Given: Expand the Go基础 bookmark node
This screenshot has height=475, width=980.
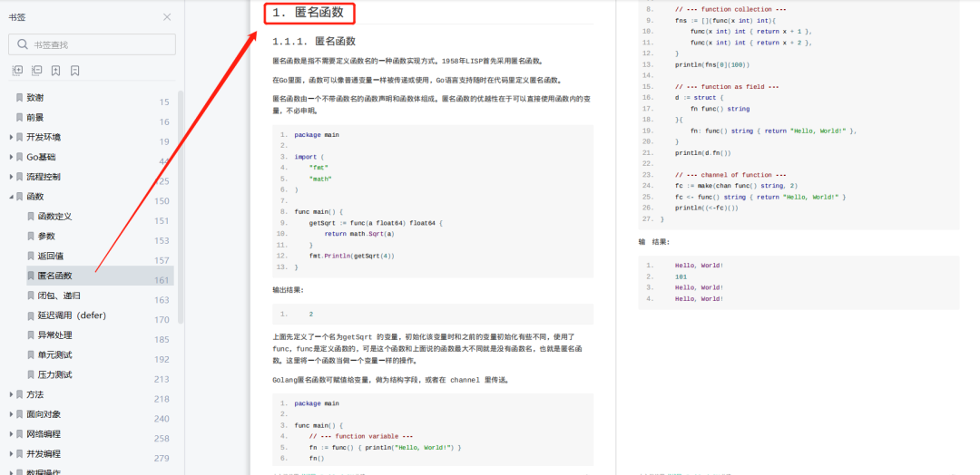Looking at the screenshot, I should (x=10, y=157).
